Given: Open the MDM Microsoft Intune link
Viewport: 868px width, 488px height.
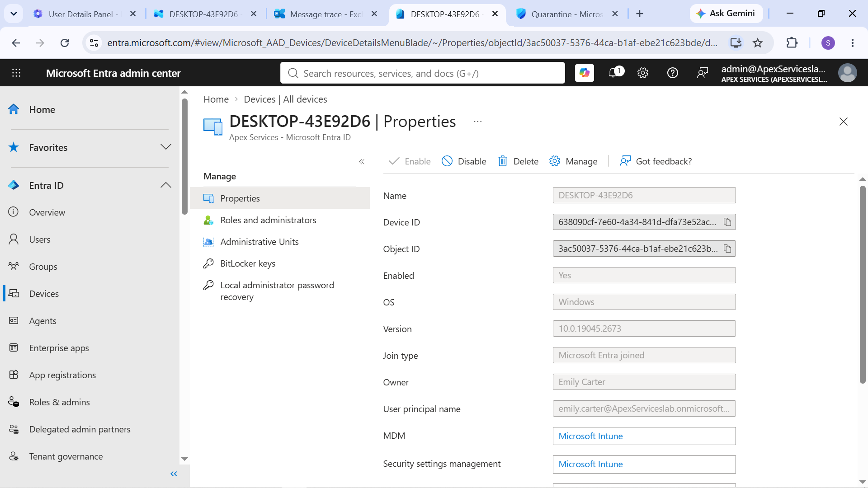Looking at the screenshot, I should coord(590,436).
